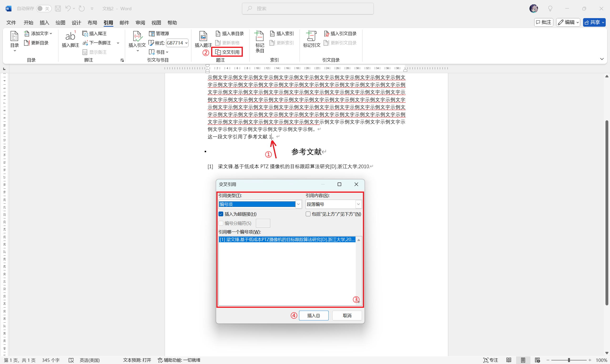610x364 pixels.
Task: Insert a table of contents via 目录
Action: [14, 41]
